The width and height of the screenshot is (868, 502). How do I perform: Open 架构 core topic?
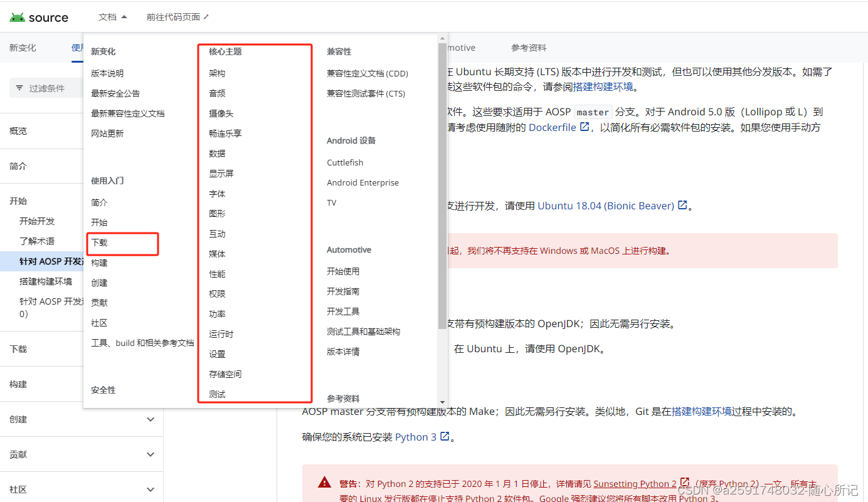(x=217, y=73)
